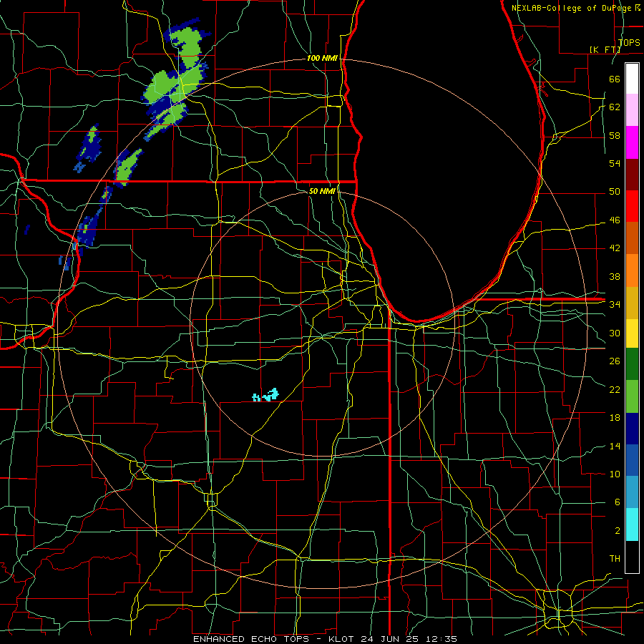Click the 22 legend value
This screenshot has width=644, height=644.
pyautogui.click(x=615, y=389)
